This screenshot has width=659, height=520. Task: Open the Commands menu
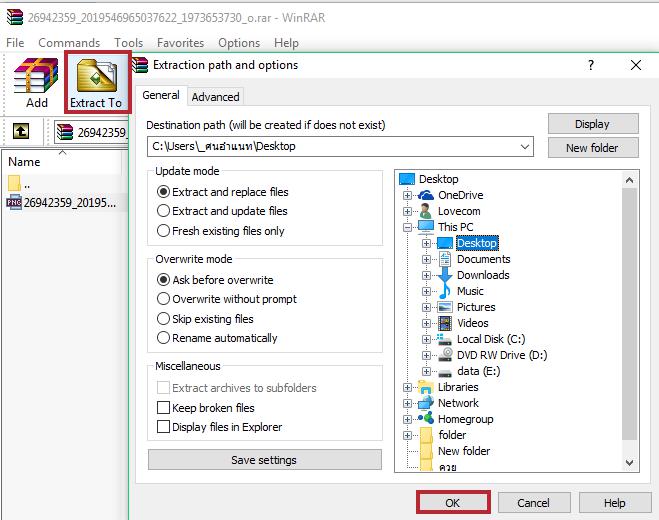[69, 42]
